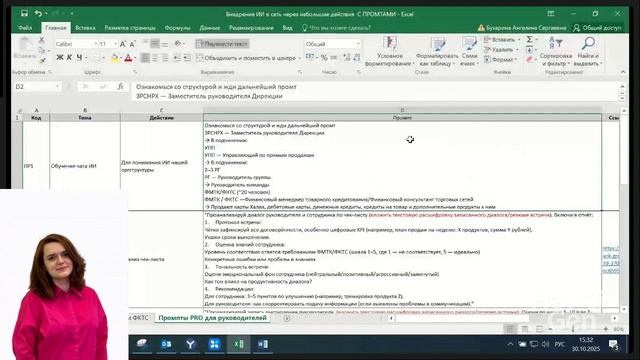
Task: Toggle the Перенести текст wrap button
Action: point(222,44)
